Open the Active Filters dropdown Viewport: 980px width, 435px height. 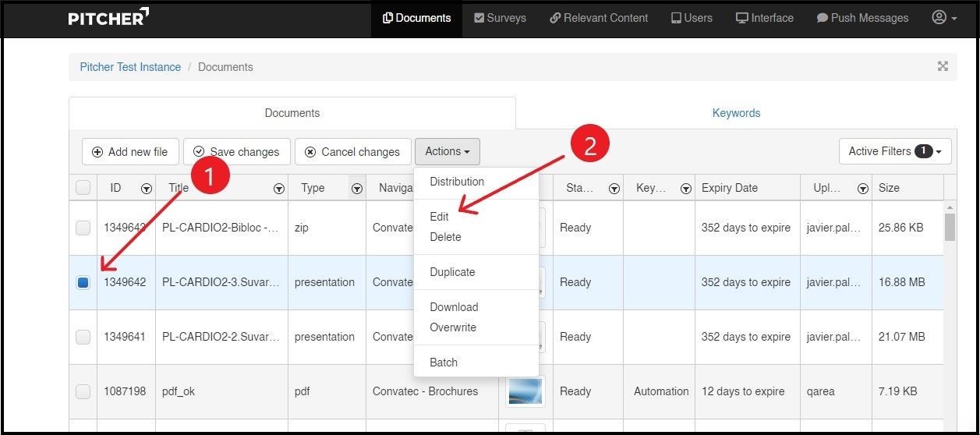pos(894,151)
